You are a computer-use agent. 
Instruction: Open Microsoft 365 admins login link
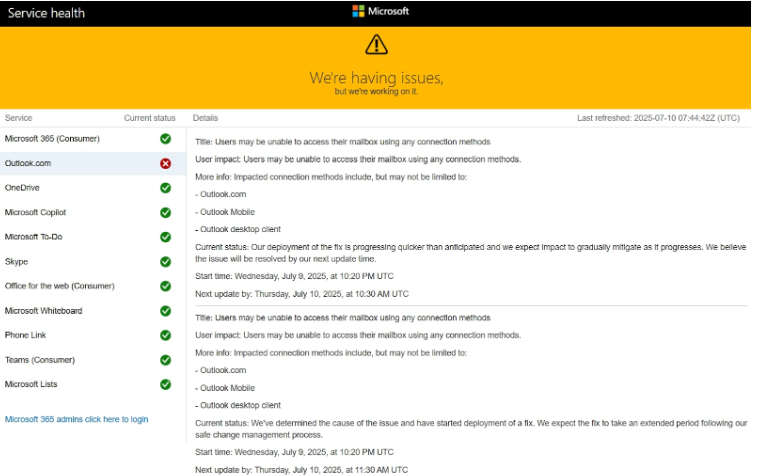[x=76, y=419]
